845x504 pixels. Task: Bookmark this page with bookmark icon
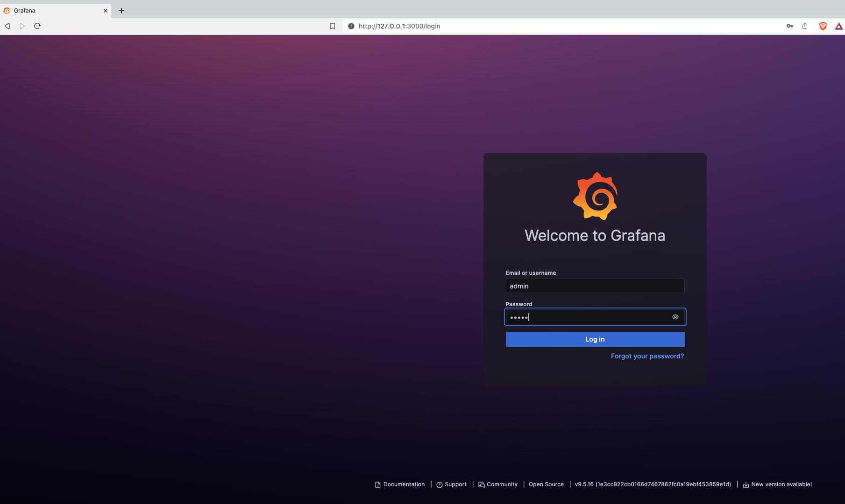pos(333,26)
